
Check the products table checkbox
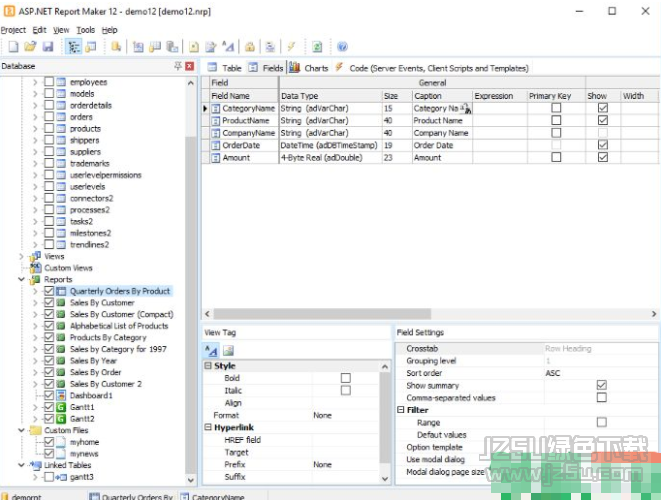click(x=49, y=128)
